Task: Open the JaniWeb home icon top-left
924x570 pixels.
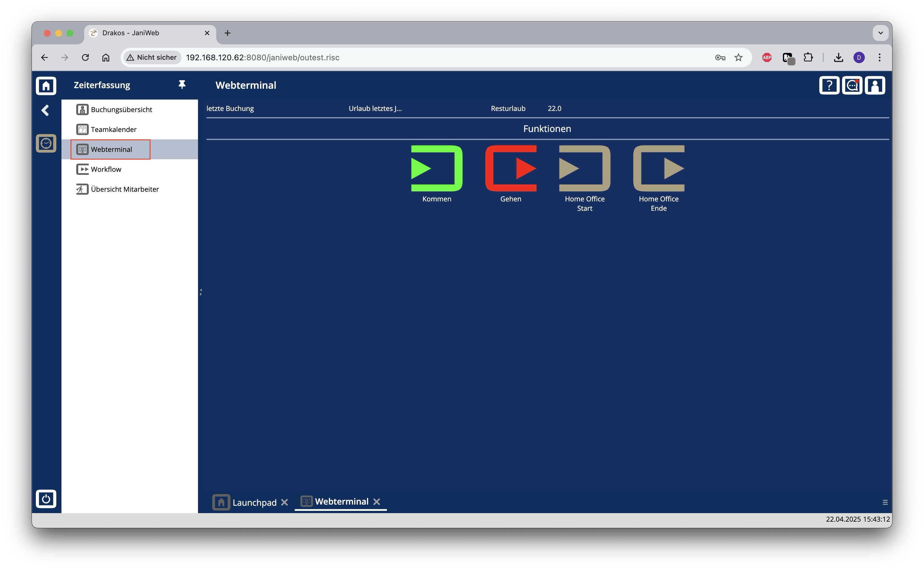Action: [x=46, y=86]
